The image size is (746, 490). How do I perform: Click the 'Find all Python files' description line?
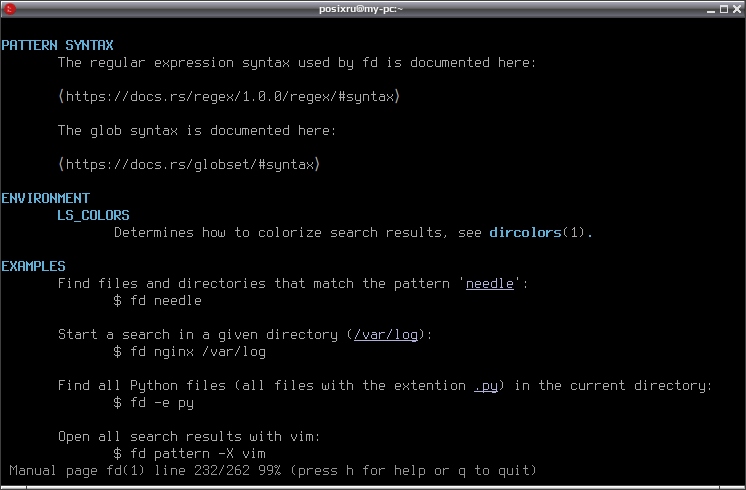coord(385,385)
